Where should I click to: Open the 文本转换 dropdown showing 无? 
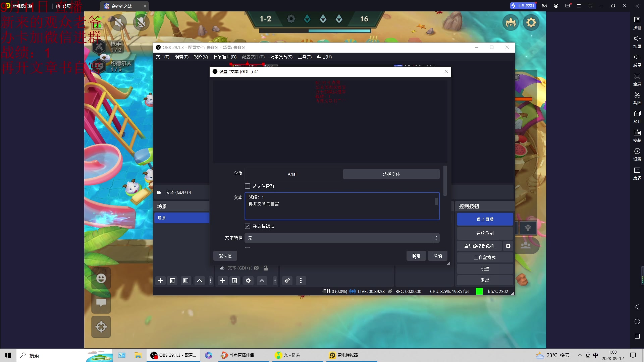(342, 238)
